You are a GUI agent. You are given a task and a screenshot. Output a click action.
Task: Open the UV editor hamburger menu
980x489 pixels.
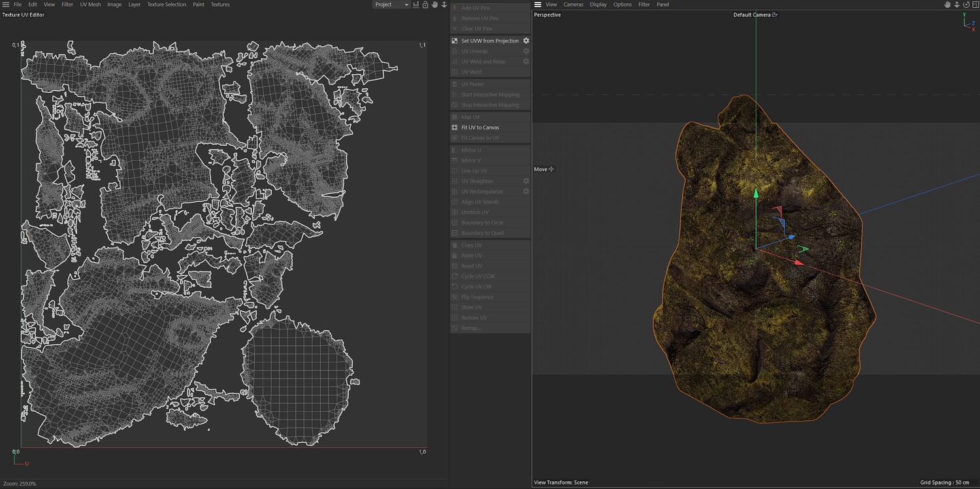pos(6,5)
